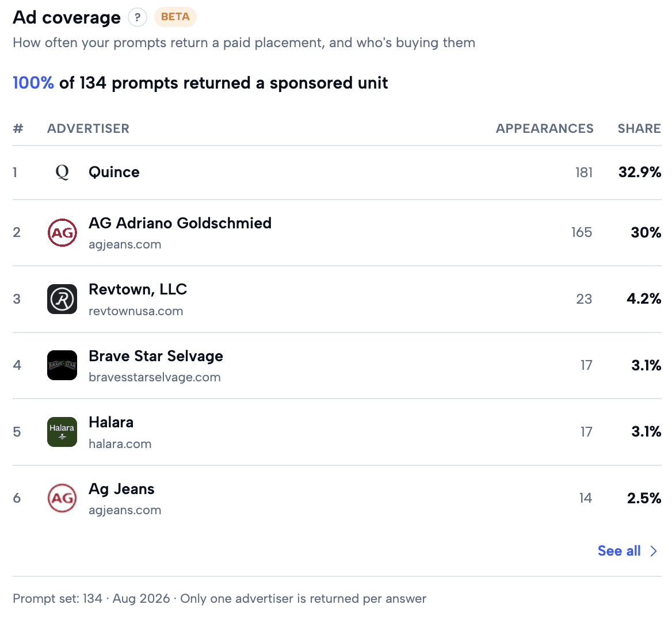
Task: Click the Quince logo icon
Action: pos(62,172)
